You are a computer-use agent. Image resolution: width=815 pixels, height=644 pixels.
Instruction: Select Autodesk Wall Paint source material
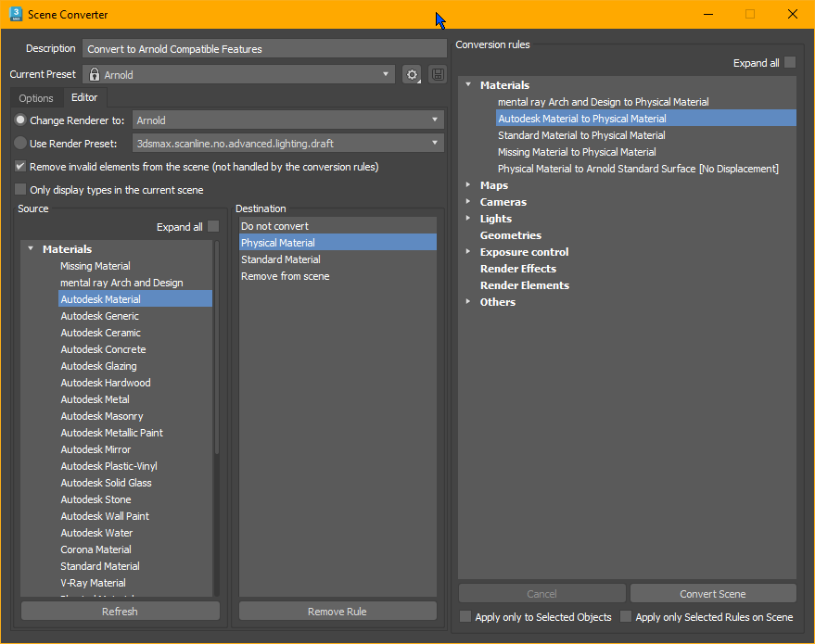click(x=135, y=516)
